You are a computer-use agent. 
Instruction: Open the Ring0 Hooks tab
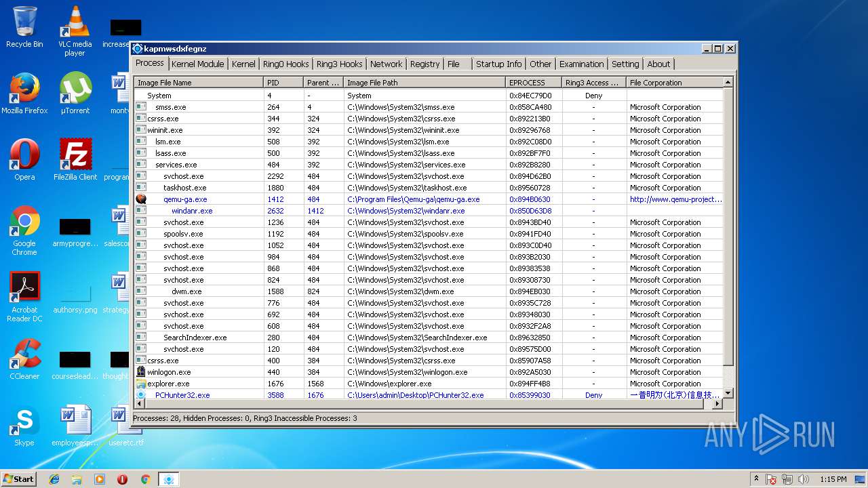[286, 64]
